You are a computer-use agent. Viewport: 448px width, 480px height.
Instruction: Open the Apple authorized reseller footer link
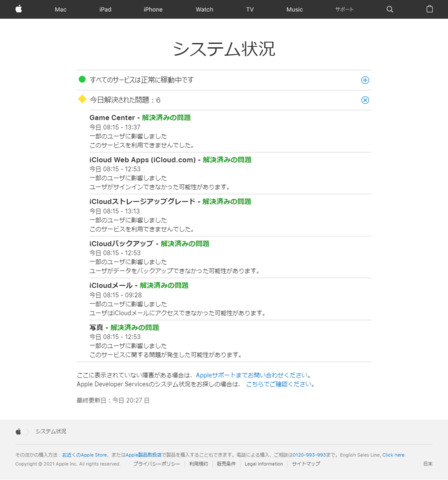(143, 455)
